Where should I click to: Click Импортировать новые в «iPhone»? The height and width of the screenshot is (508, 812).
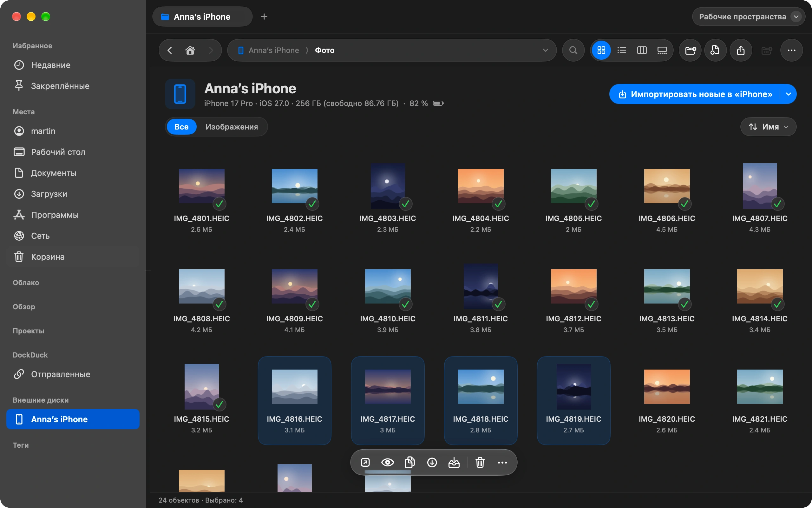click(695, 94)
